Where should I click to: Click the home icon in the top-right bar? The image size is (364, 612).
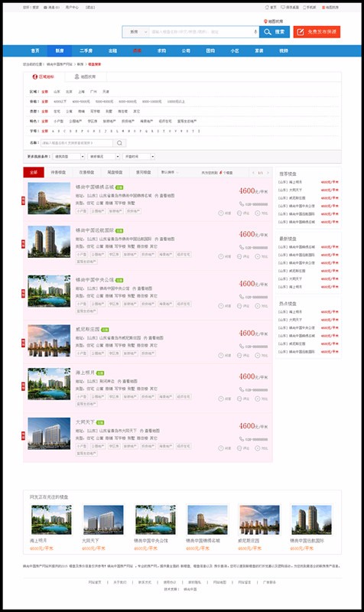[x=267, y=8]
